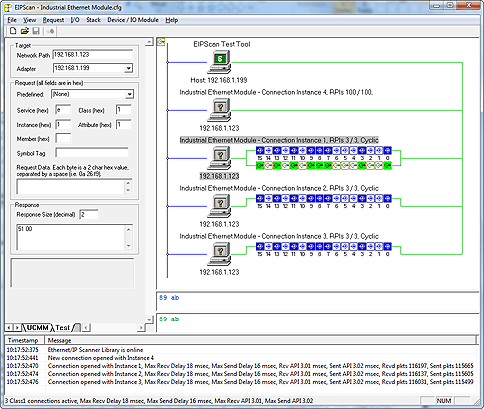Select the 'Connection Instance 2' module label
The height and width of the screenshot is (409, 484).
coord(279,188)
